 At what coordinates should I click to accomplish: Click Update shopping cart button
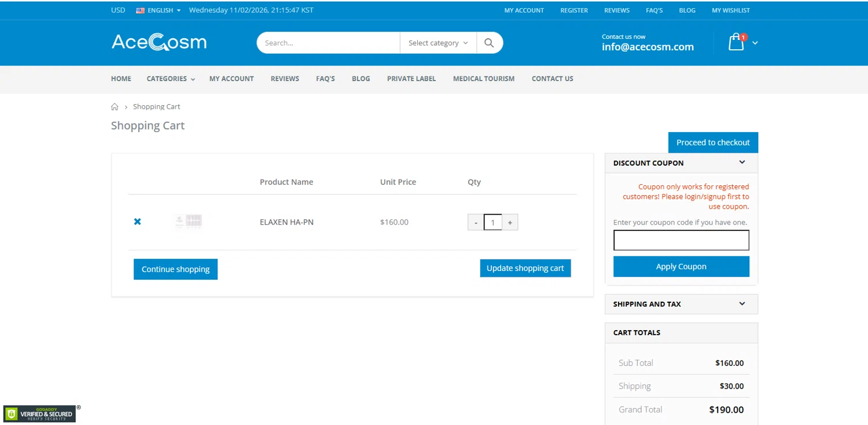[x=525, y=268]
